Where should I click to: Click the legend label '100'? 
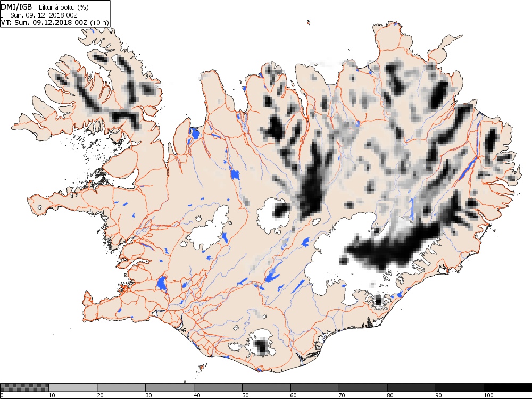pos(488,395)
